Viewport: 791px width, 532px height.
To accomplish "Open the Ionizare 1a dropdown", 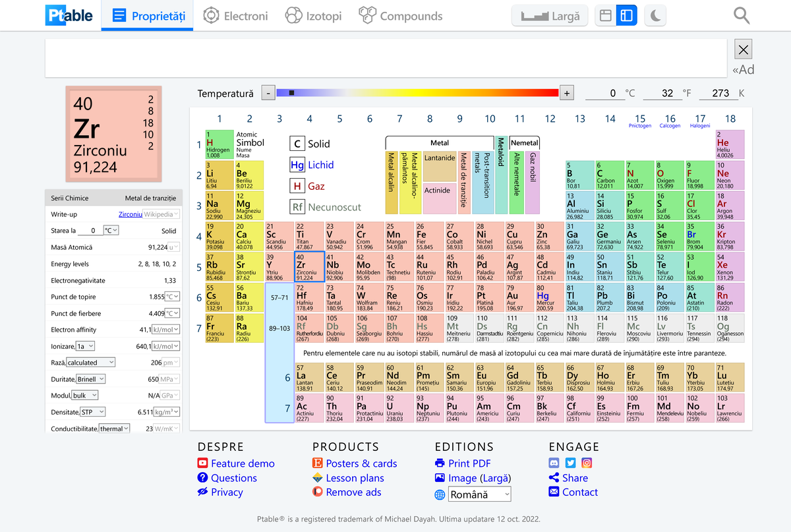I will [85, 346].
